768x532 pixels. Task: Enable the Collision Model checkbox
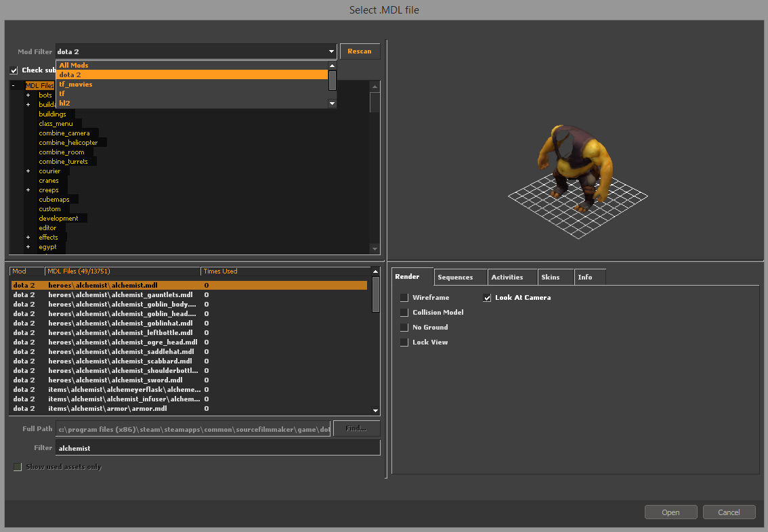tap(404, 312)
